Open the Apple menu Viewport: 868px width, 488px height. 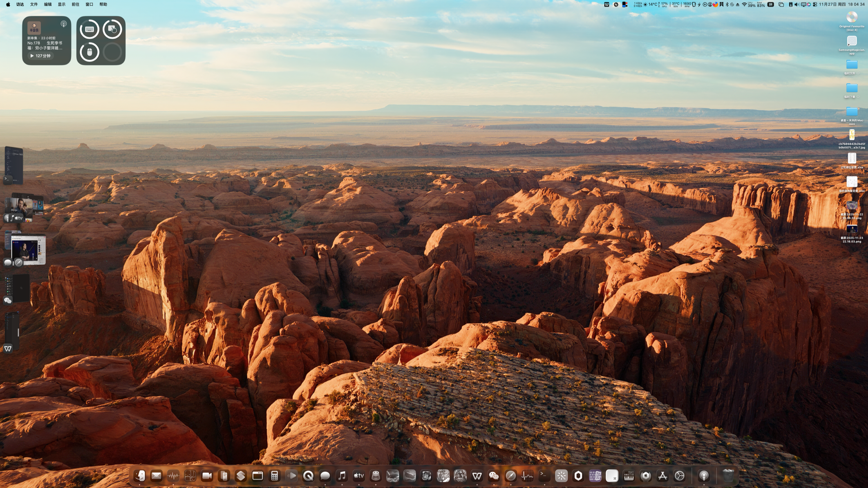[x=8, y=4]
